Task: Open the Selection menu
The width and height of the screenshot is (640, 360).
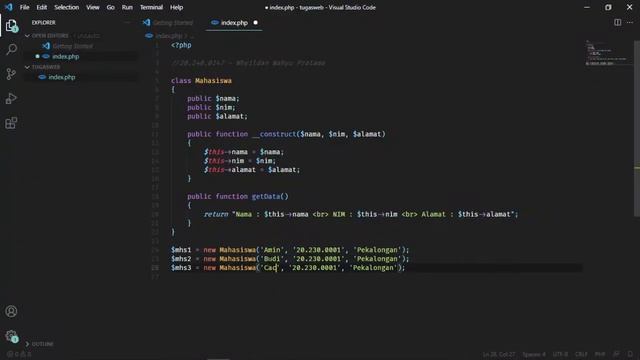Action: pyautogui.click(x=67, y=7)
